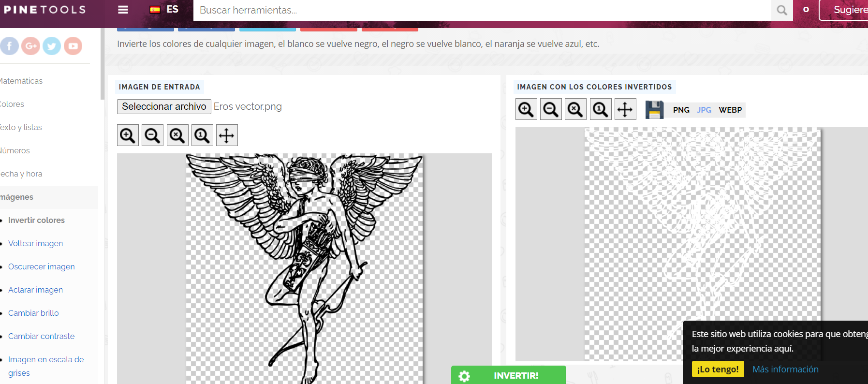Share via the Twitter circle icon
The height and width of the screenshot is (384, 868).
[x=52, y=46]
